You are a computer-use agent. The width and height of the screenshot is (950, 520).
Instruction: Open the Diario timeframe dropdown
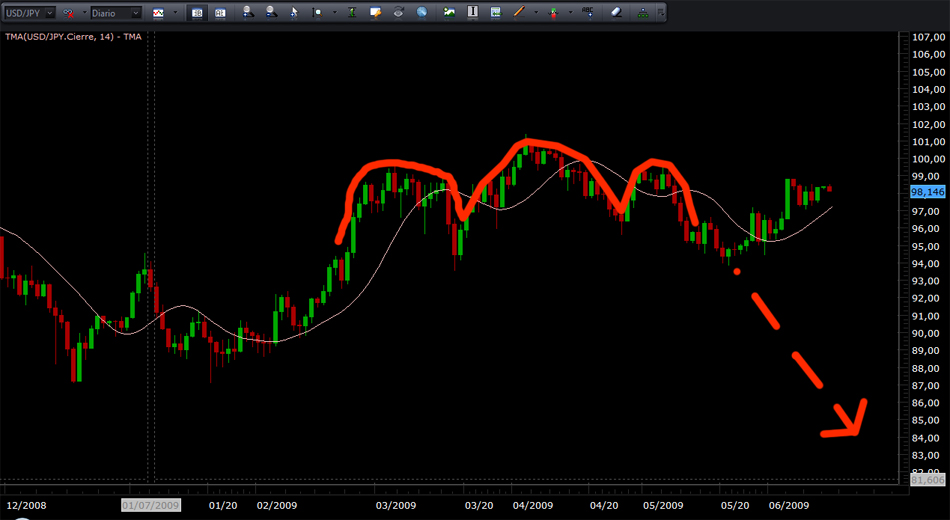pyautogui.click(x=135, y=14)
